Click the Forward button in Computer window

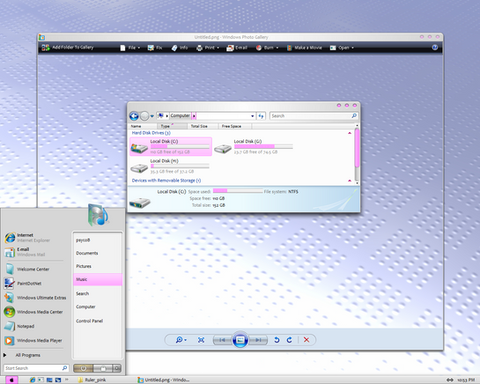144,116
